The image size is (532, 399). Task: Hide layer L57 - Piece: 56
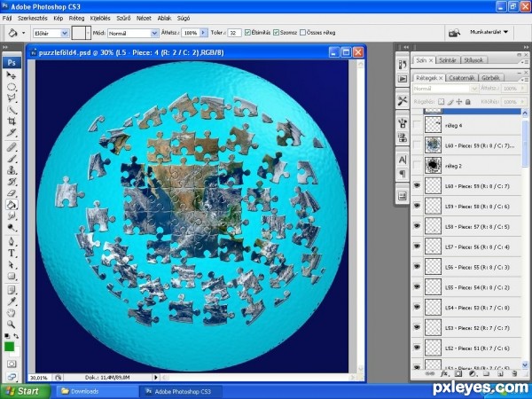pos(417,246)
